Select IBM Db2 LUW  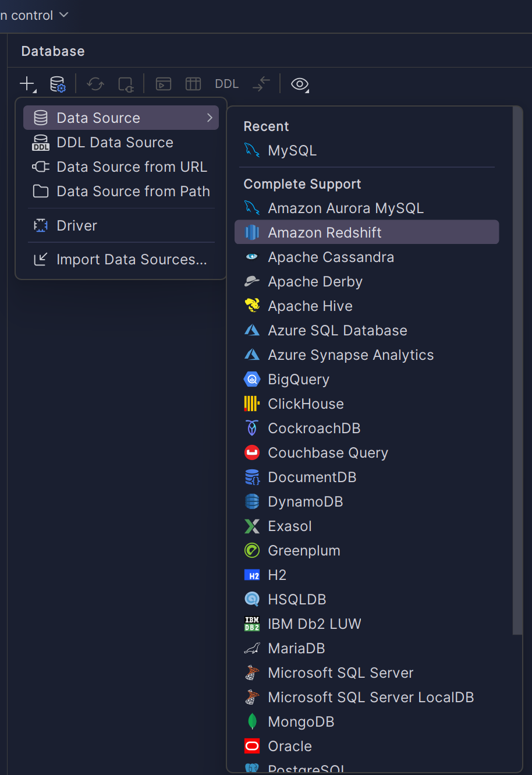pos(367,624)
